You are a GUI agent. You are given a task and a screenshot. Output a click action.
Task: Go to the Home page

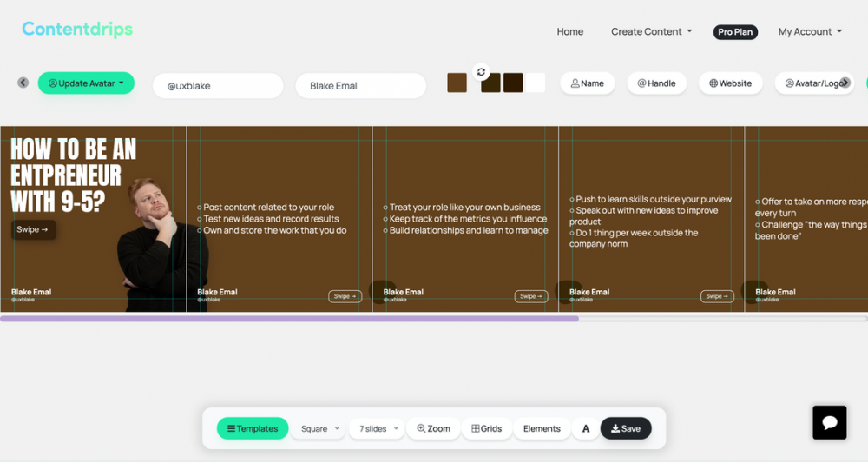point(569,31)
